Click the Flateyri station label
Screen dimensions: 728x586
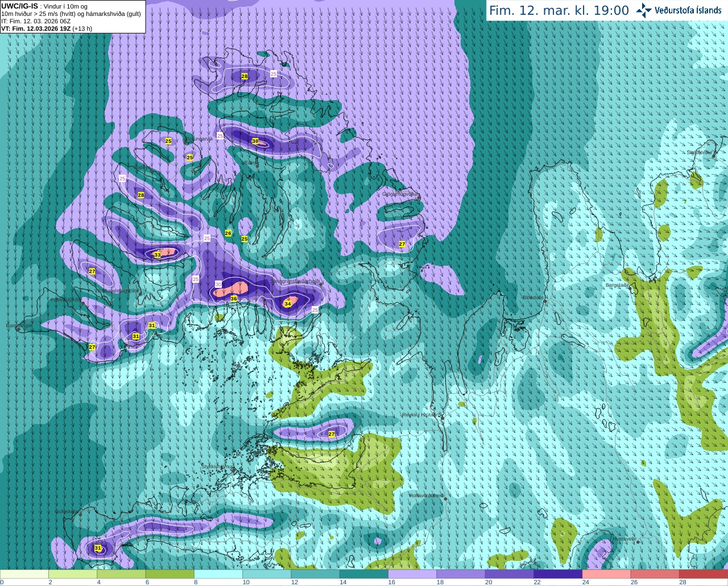coord(142,167)
